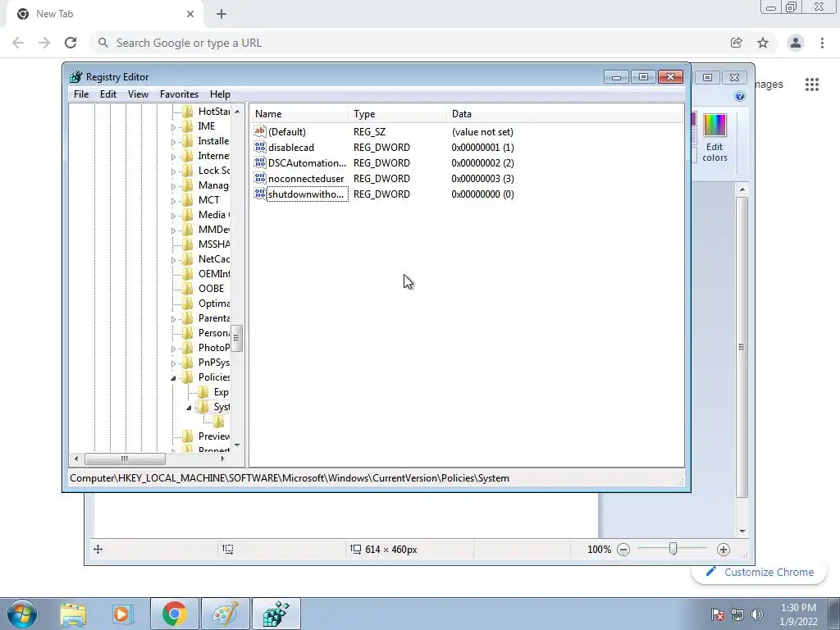The width and height of the screenshot is (840, 630).
Task: Click the Lock Sc folder icon
Action: click(188, 171)
